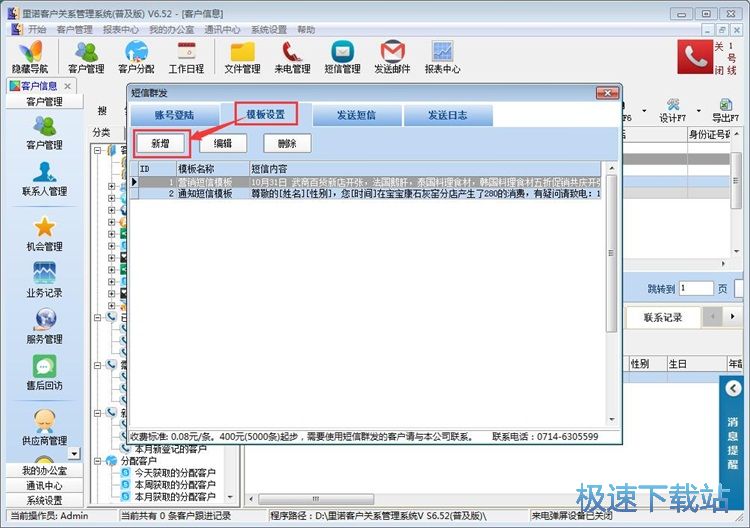Select 本周获取的分配客户 tree item

click(175, 485)
